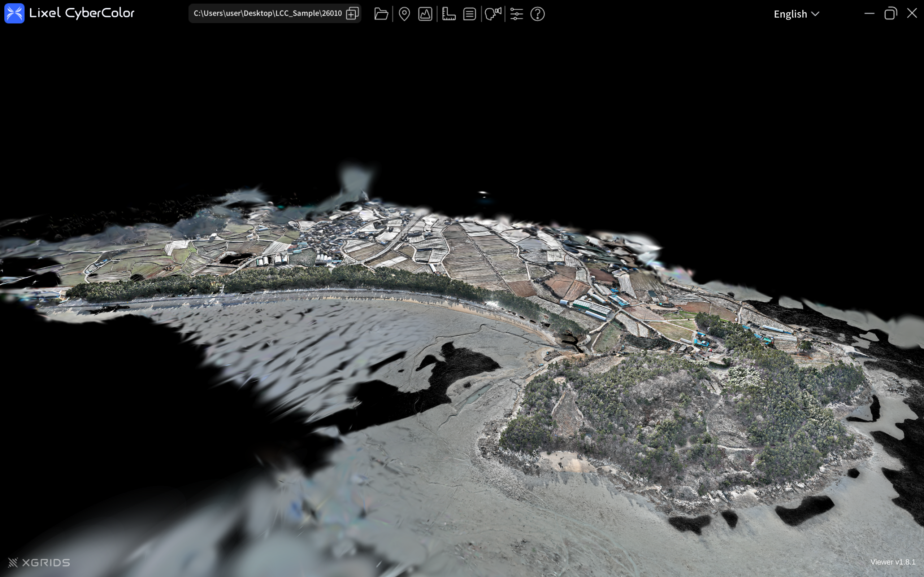
Task: Click the Lixel CyberColor title text
Action: click(82, 13)
